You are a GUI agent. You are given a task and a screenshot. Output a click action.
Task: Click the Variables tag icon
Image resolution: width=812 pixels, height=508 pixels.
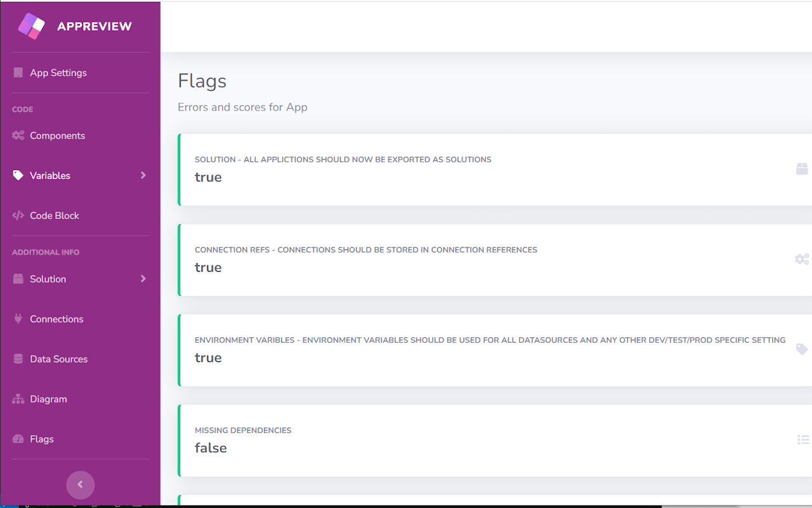pos(18,175)
